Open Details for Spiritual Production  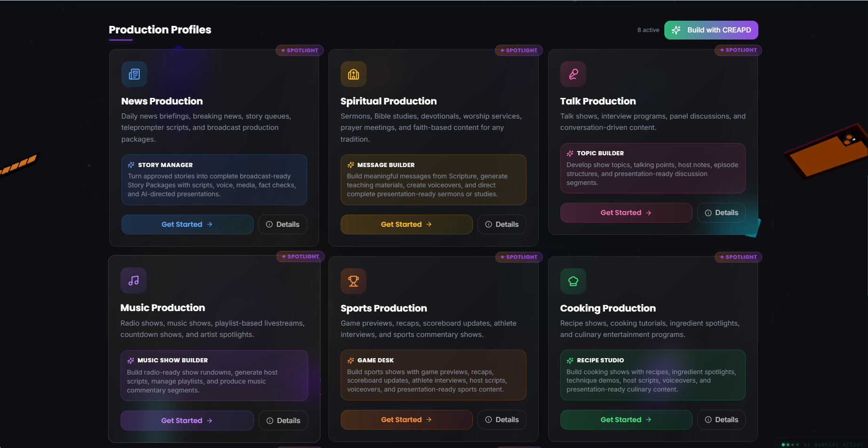coord(502,224)
